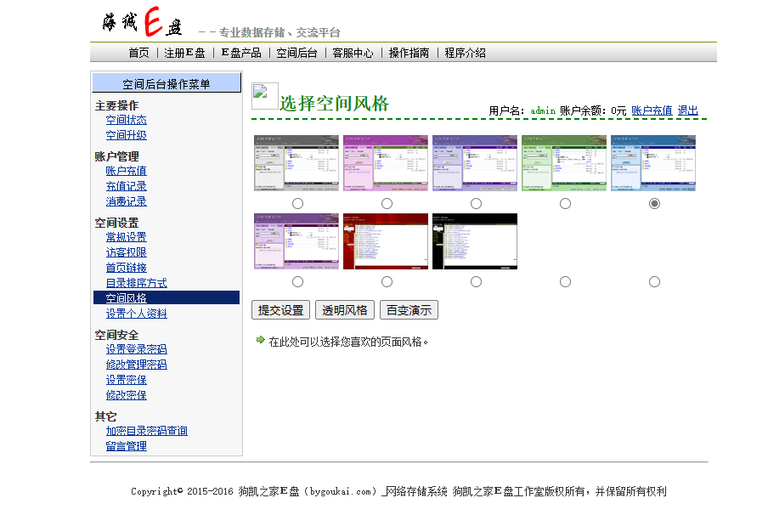Click the broken image icon beside 选择空间风格
This screenshot has width=768, height=532.
tap(265, 98)
